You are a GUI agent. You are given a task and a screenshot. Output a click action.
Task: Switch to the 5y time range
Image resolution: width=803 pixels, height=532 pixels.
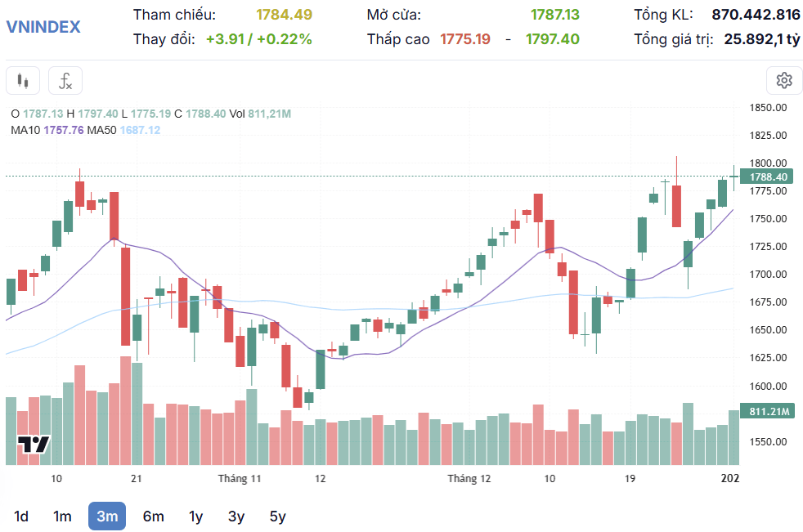pos(277,516)
